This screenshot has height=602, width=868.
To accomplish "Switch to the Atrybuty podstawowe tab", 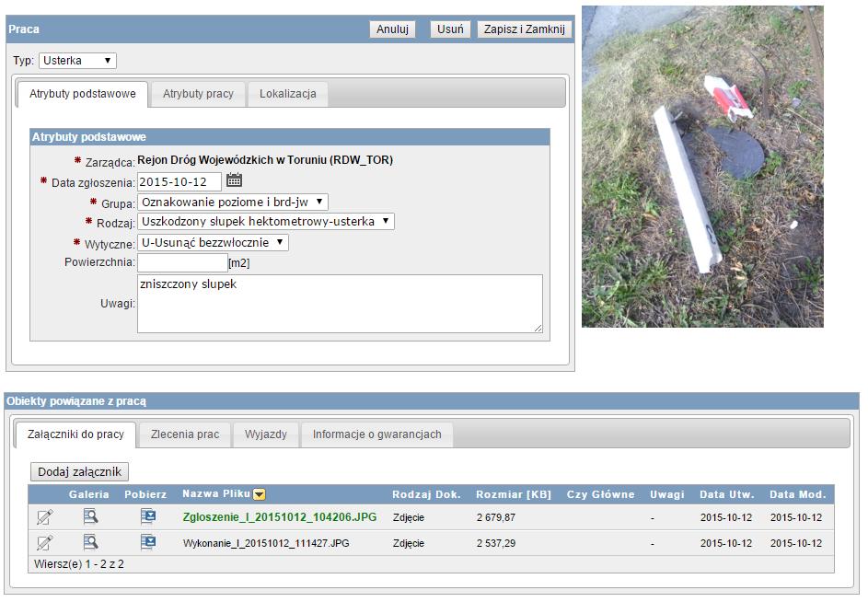I will click(83, 94).
